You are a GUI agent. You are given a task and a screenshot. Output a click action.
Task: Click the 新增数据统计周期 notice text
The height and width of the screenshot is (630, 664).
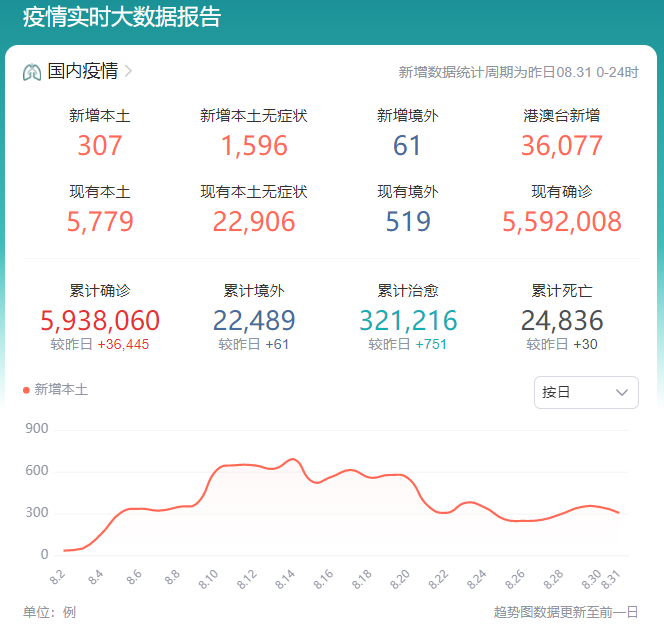coord(518,72)
